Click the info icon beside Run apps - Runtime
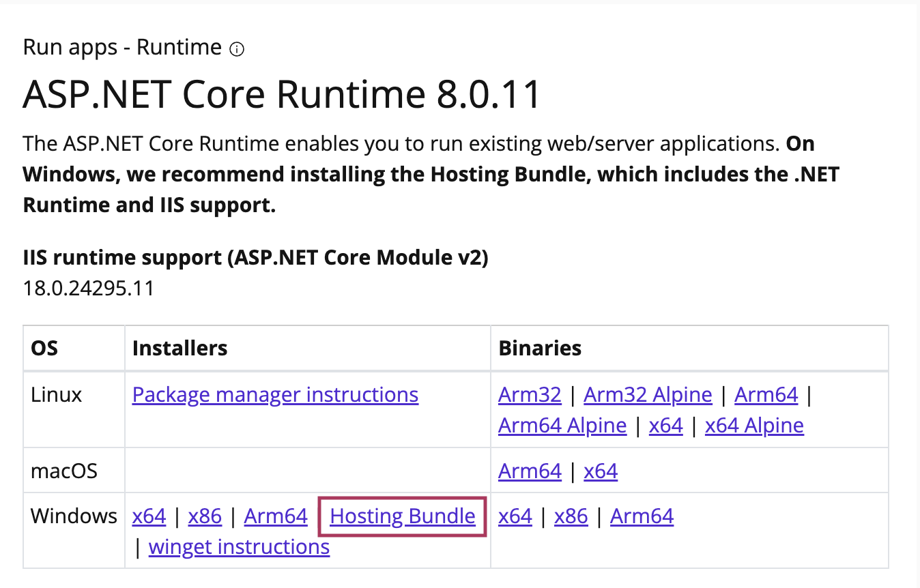 (237, 49)
